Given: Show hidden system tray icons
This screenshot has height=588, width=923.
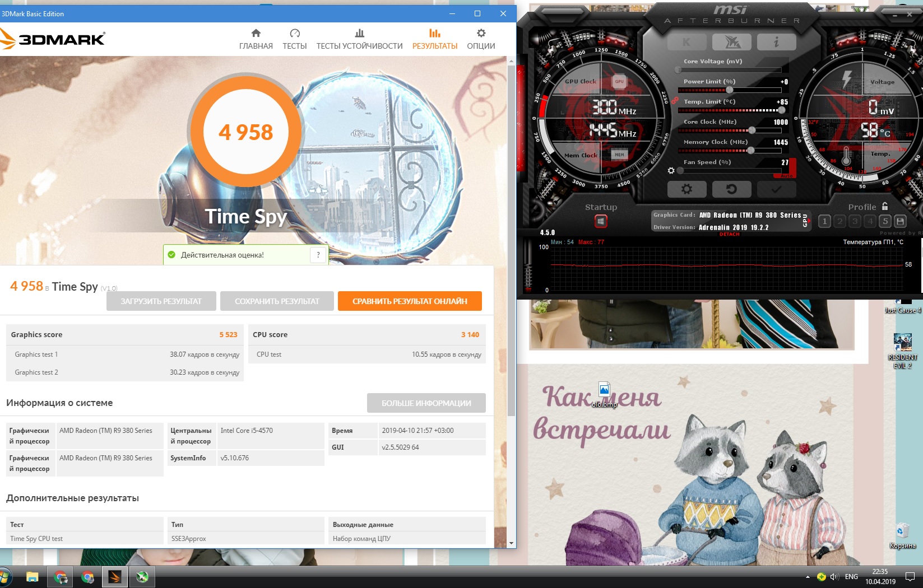Looking at the screenshot, I should tap(808, 577).
